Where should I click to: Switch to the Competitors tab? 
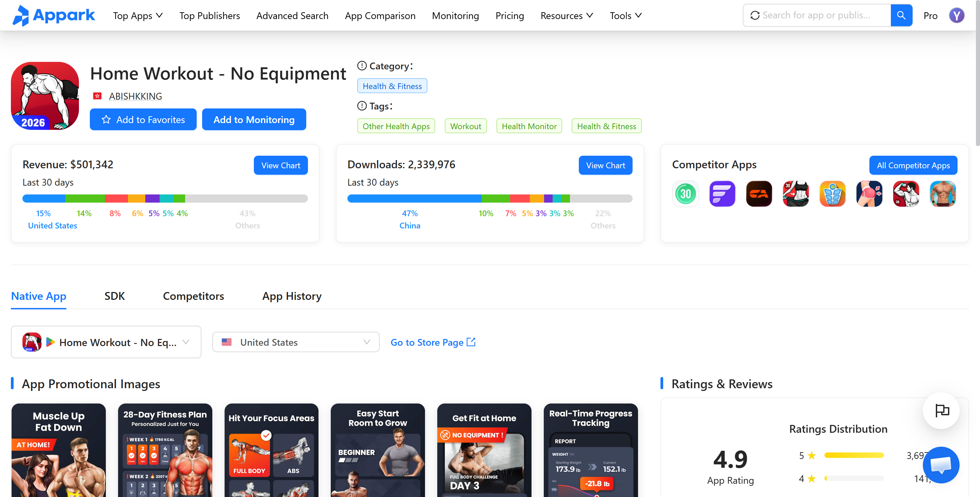coord(193,296)
